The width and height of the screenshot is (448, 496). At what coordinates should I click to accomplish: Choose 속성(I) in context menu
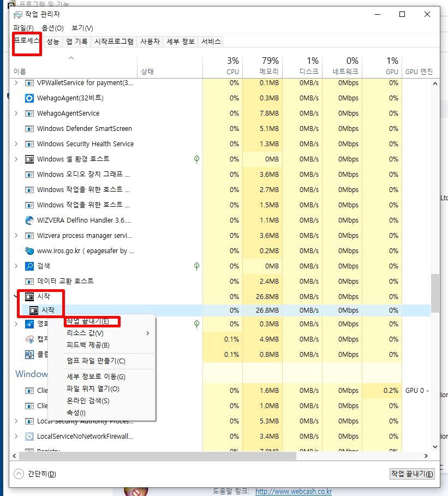(101, 413)
